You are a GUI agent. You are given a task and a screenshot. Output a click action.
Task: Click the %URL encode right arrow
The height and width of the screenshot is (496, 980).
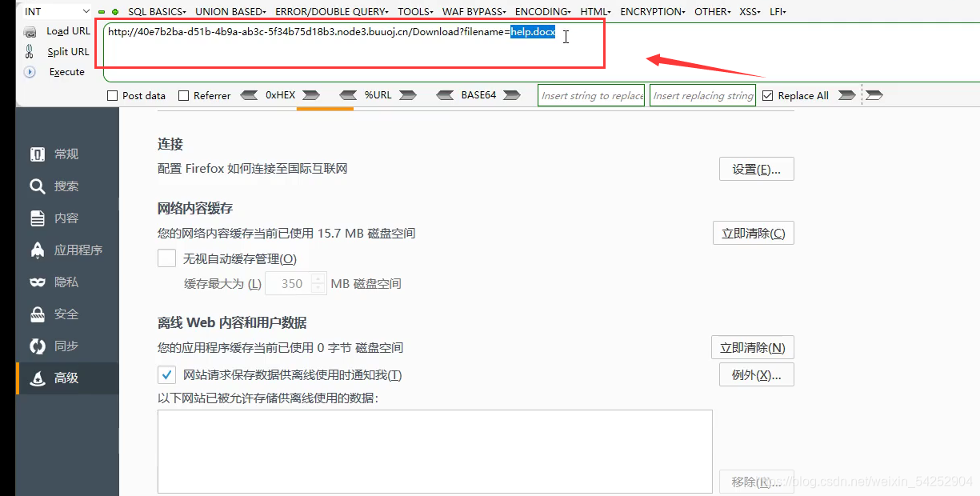pos(408,95)
